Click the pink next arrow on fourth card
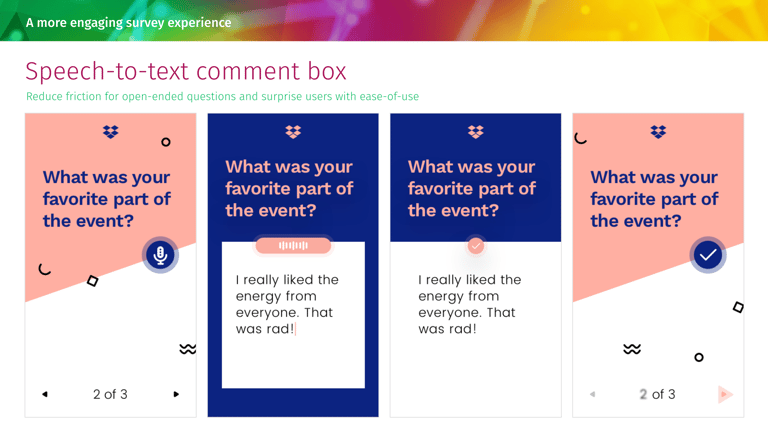The image size is (768, 432). (x=724, y=394)
